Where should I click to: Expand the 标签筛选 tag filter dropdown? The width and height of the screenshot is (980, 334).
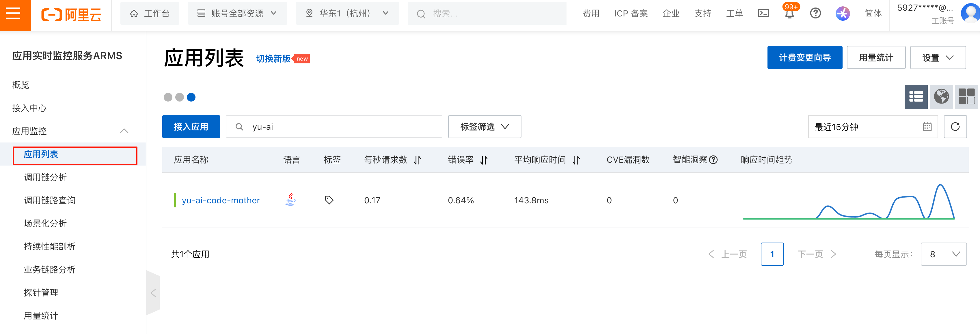[x=484, y=127]
